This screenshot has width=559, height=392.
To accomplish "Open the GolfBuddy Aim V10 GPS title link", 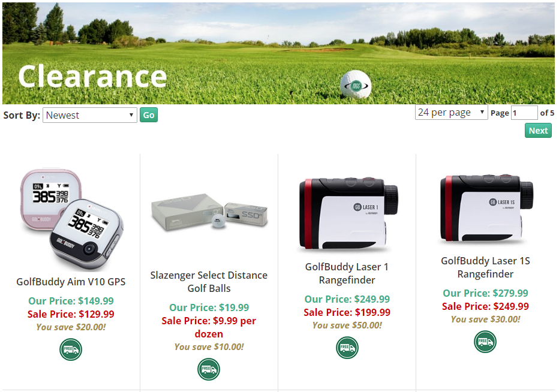I will click(71, 282).
